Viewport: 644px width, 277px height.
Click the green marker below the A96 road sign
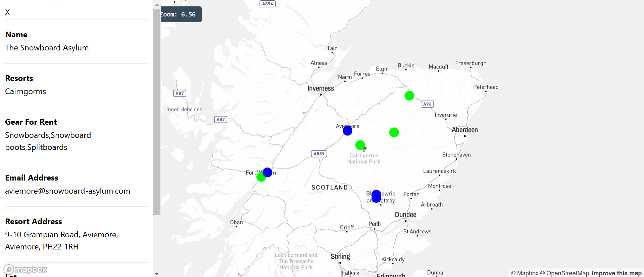[x=409, y=96]
